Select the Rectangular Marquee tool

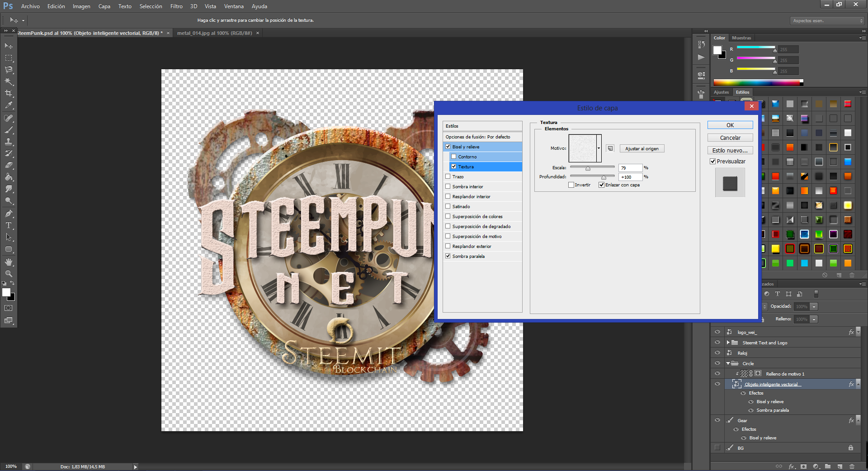point(9,58)
